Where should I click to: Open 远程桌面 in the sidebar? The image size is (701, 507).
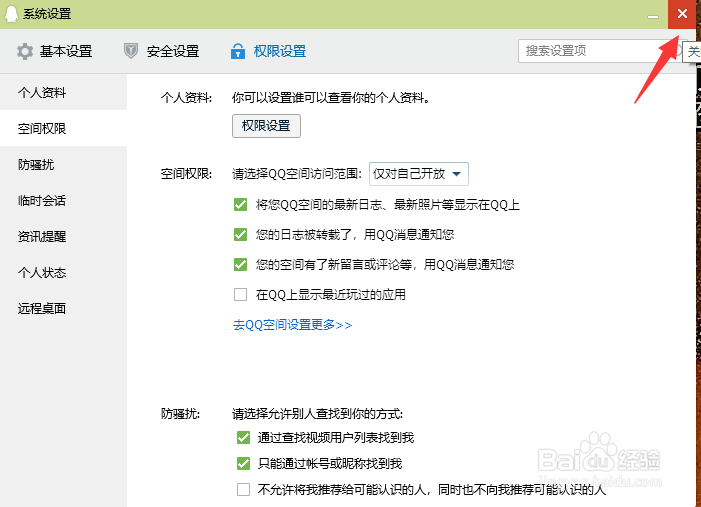tap(63, 308)
